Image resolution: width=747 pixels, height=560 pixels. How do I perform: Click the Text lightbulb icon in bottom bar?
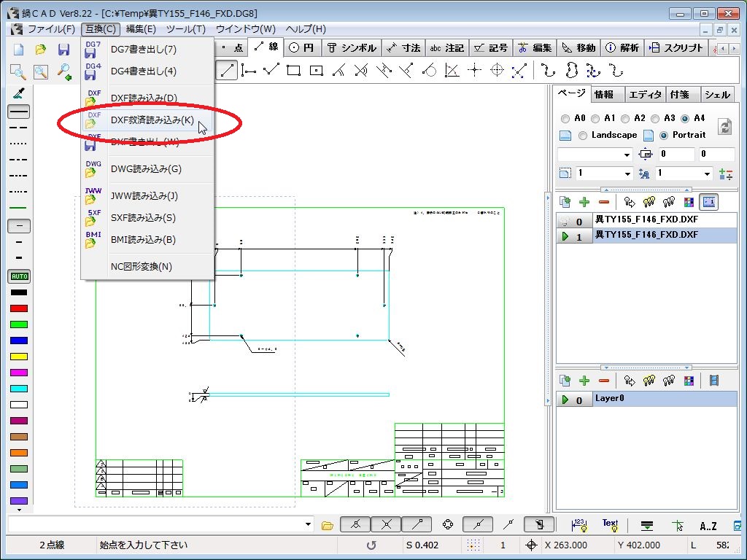(x=611, y=525)
